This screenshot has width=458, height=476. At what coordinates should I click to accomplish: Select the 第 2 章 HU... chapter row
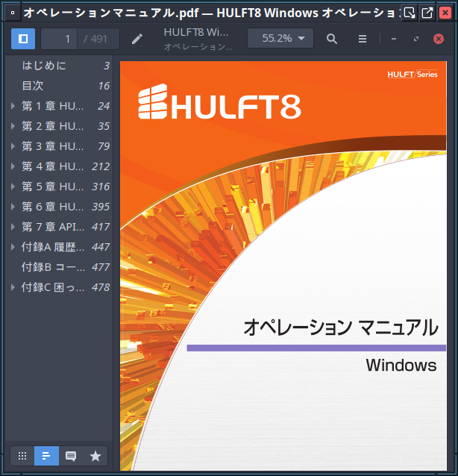(x=59, y=126)
